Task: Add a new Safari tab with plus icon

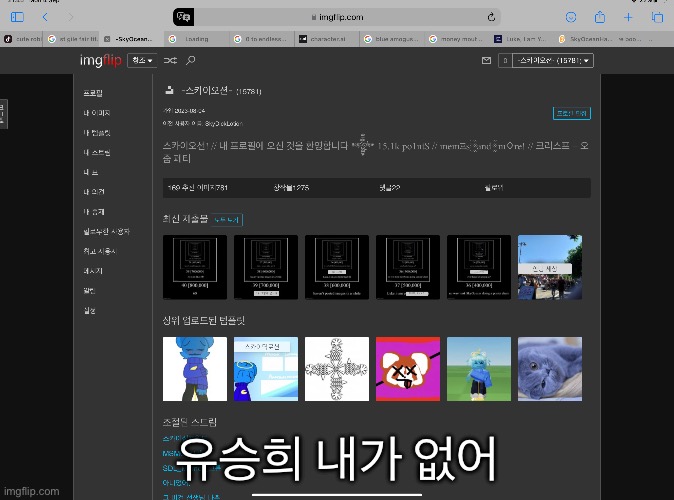Action: pyautogui.click(x=628, y=17)
